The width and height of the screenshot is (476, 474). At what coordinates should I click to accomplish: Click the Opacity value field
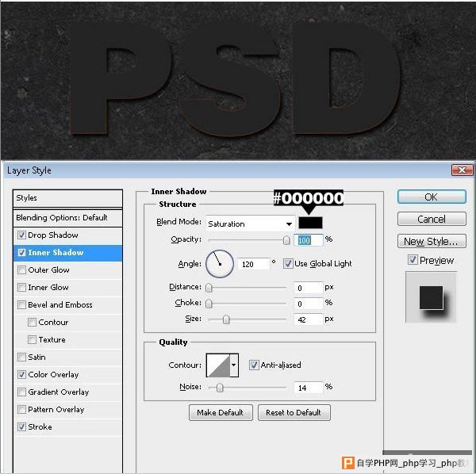[308, 240]
